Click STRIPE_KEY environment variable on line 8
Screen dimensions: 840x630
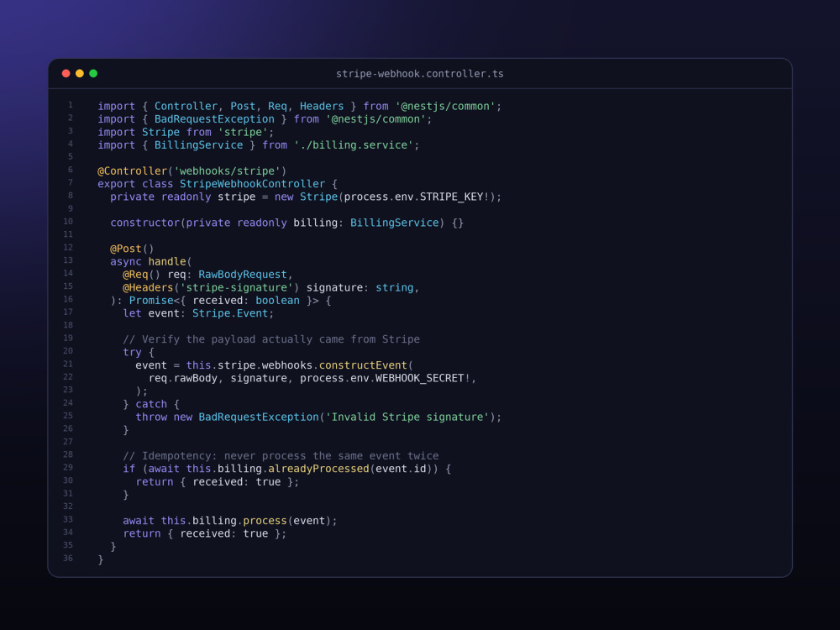[452, 197]
